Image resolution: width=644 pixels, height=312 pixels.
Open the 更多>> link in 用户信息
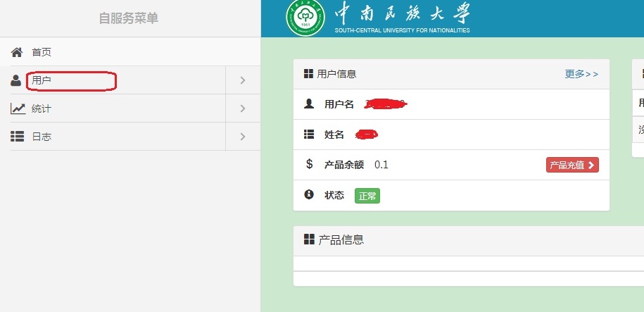(581, 74)
